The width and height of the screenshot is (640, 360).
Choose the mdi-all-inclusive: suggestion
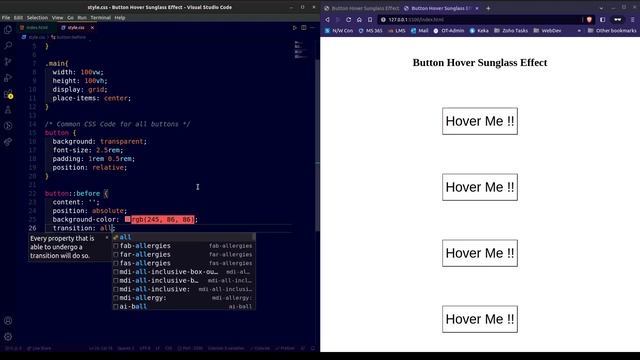pos(184,289)
